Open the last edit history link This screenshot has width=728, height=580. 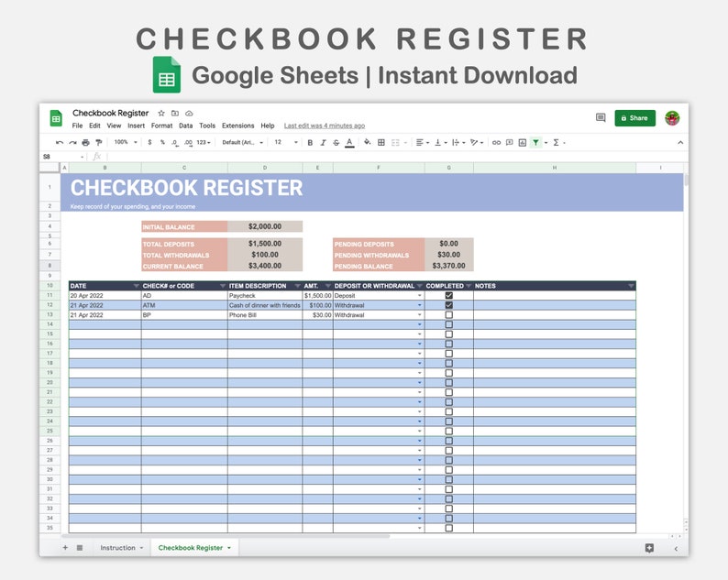coord(324,126)
